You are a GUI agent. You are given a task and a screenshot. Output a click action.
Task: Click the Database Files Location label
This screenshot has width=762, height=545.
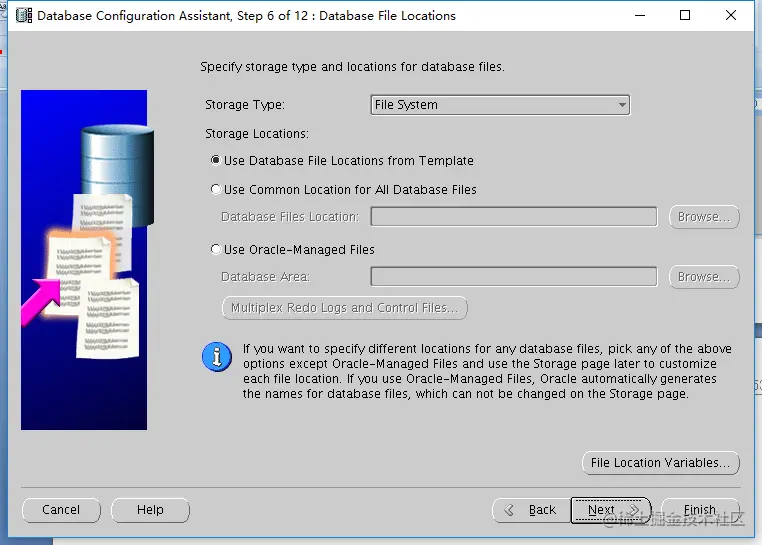[290, 217]
